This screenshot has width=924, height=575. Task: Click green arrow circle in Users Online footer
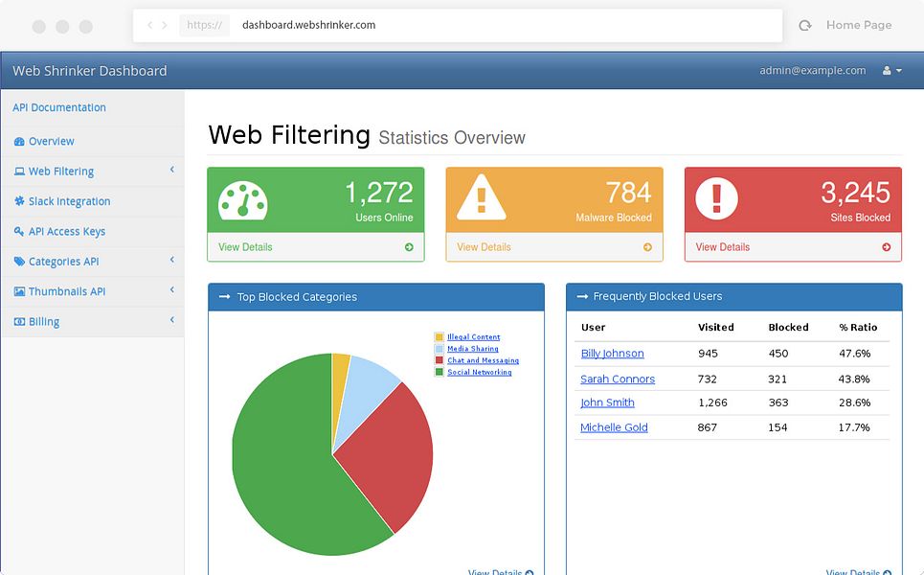point(409,247)
